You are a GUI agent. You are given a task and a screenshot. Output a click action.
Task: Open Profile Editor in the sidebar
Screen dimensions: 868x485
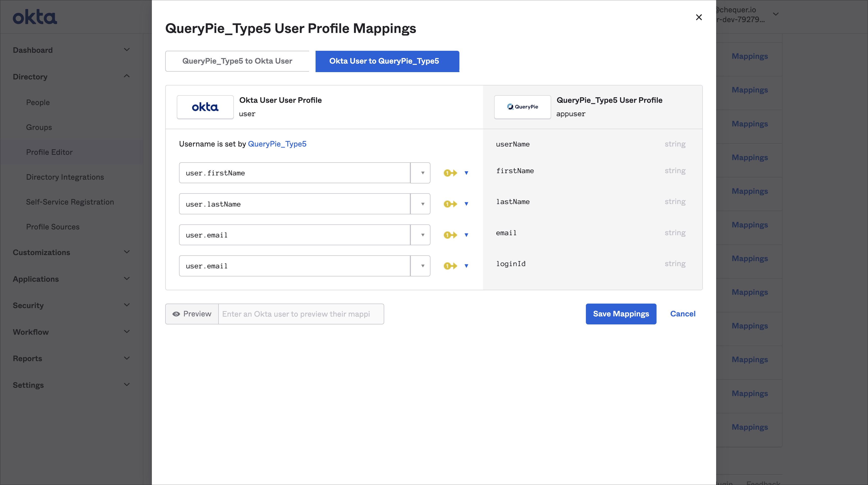50,152
